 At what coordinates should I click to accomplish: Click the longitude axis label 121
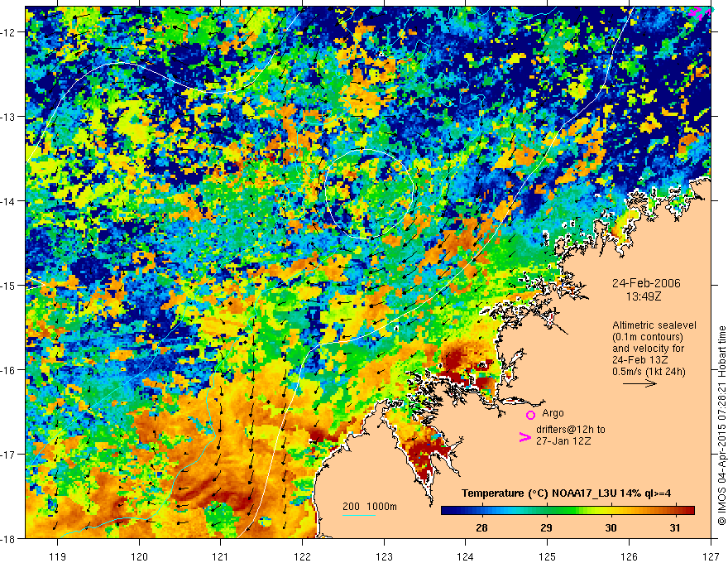click(220, 556)
